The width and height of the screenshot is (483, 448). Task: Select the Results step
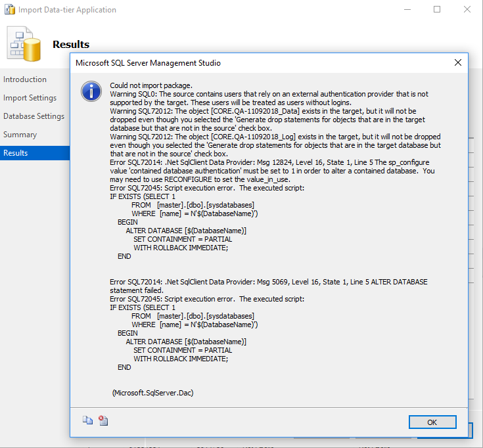[35, 153]
